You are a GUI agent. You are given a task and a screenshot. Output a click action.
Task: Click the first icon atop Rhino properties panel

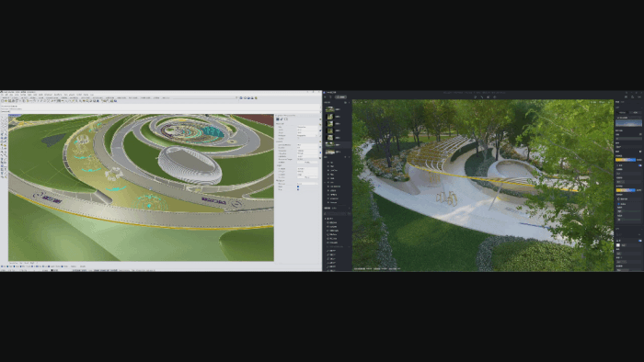click(278, 119)
